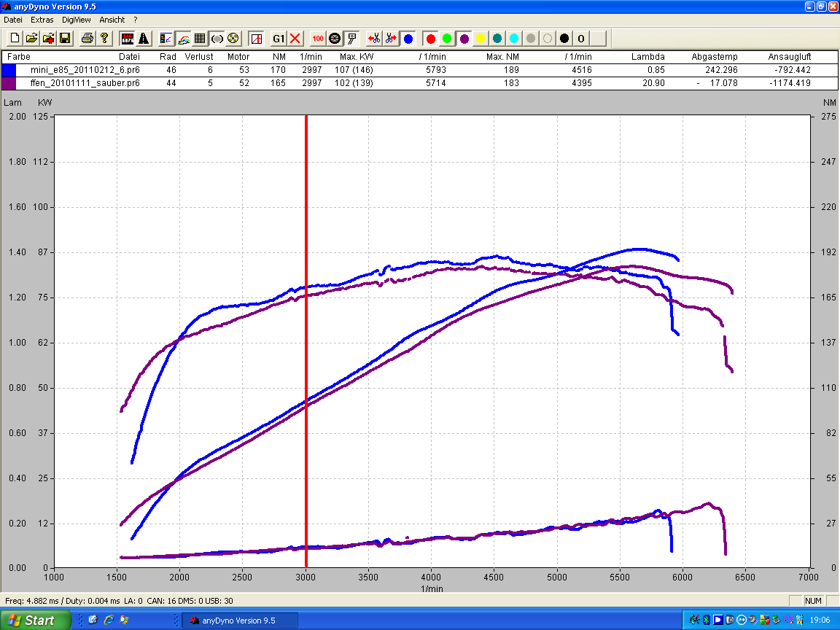Toggle the red curve color button
Screen dimensions: 840x630
click(430, 38)
